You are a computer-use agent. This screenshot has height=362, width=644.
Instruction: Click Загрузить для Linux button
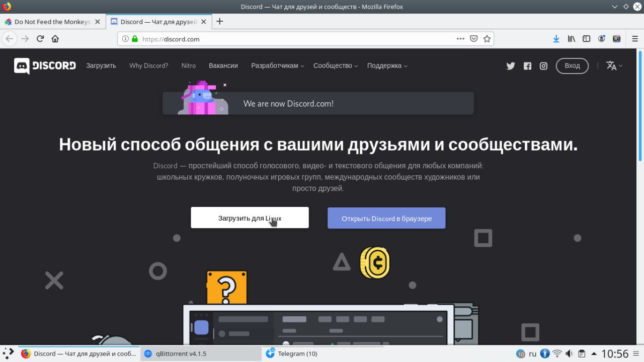250,218
